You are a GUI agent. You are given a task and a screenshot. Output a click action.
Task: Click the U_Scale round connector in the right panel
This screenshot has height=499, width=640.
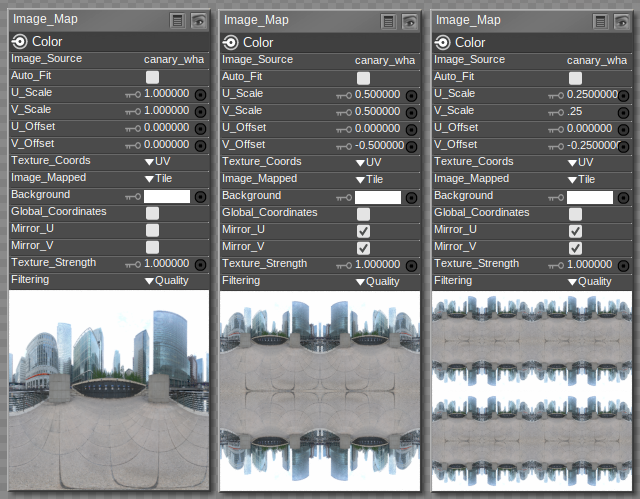point(623,96)
